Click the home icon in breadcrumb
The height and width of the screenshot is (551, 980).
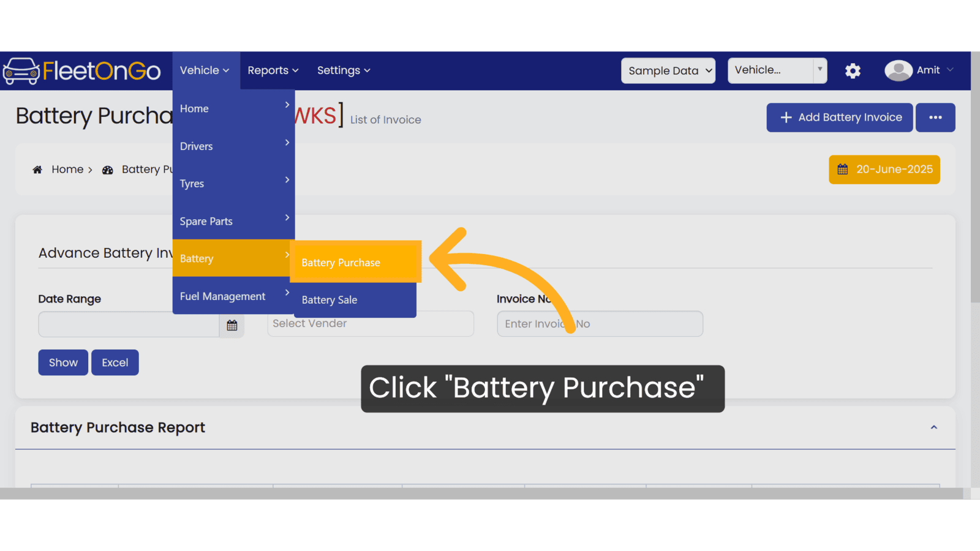click(37, 170)
